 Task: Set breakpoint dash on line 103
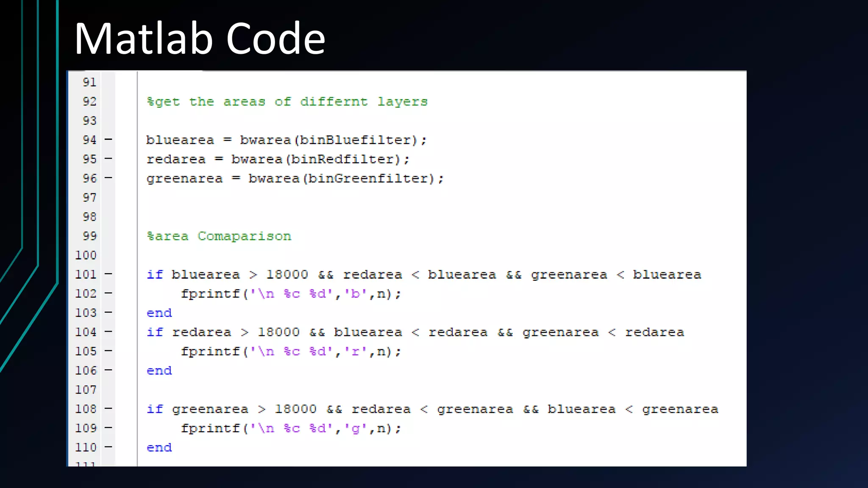tap(108, 313)
